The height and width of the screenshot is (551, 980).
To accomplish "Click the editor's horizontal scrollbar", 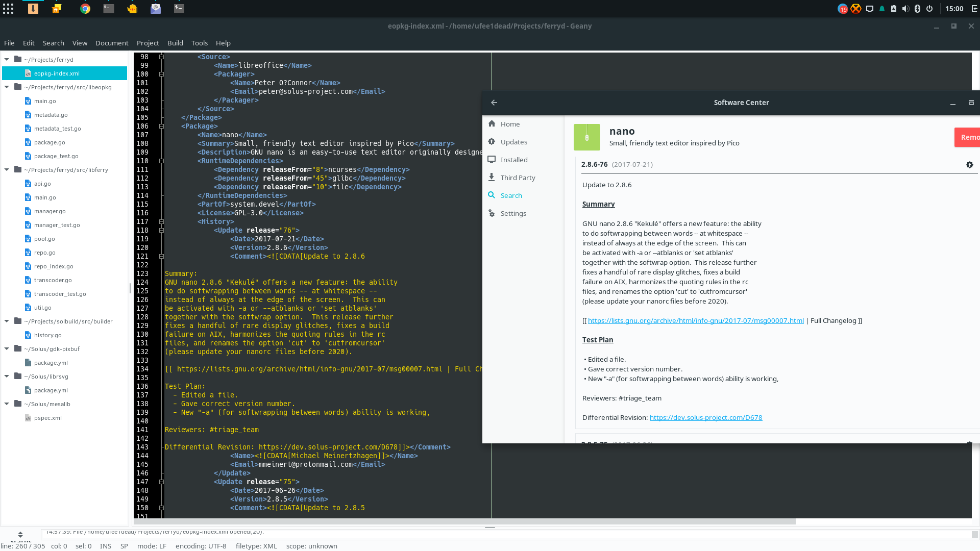I will coord(464,521).
